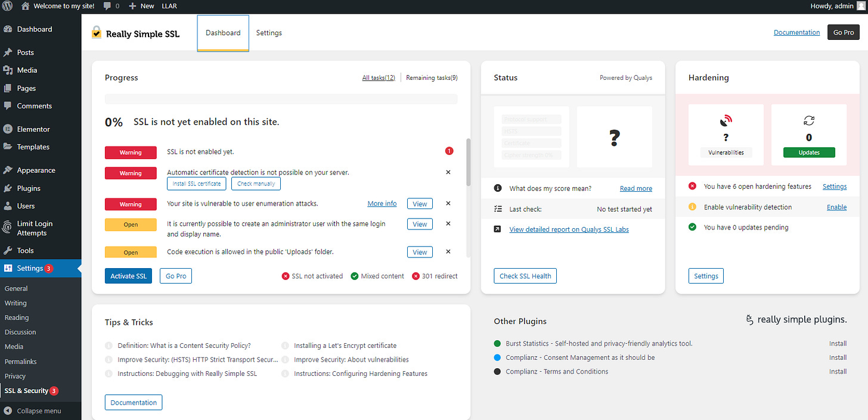Click the Dashboard icon in the sidebar
This screenshot has width=868, height=420.
pyautogui.click(x=8, y=29)
